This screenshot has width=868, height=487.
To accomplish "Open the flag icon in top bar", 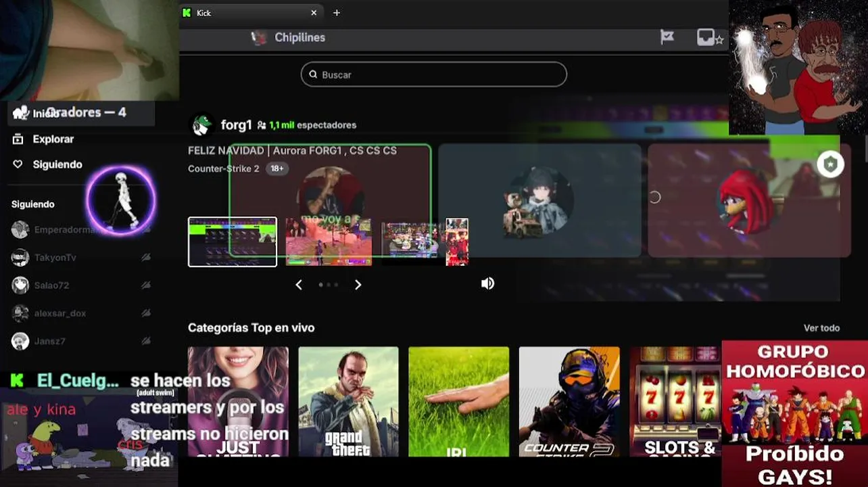I will (x=667, y=37).
